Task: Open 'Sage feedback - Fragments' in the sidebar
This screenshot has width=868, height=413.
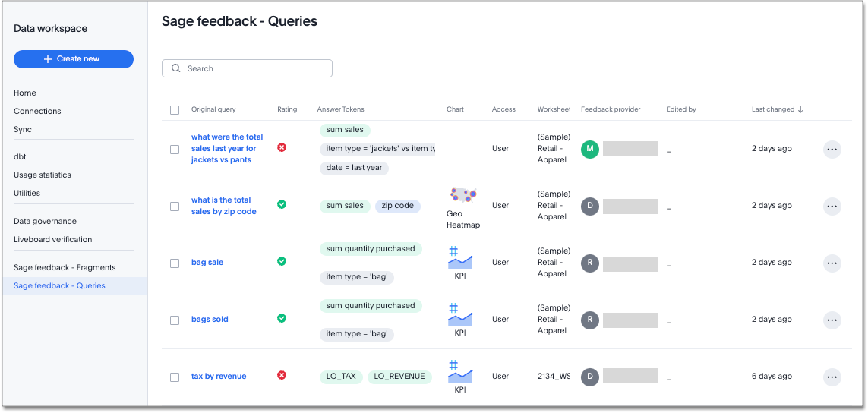Action: tap(65, 268)
